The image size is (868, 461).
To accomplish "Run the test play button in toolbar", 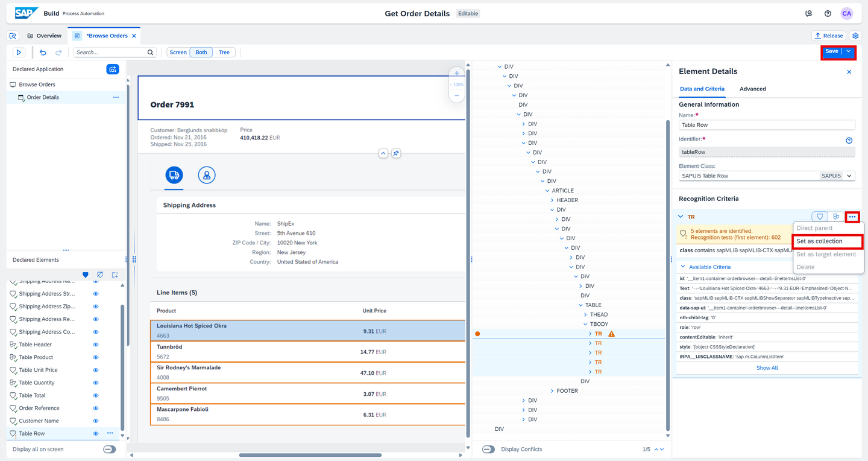I will 19,52.
